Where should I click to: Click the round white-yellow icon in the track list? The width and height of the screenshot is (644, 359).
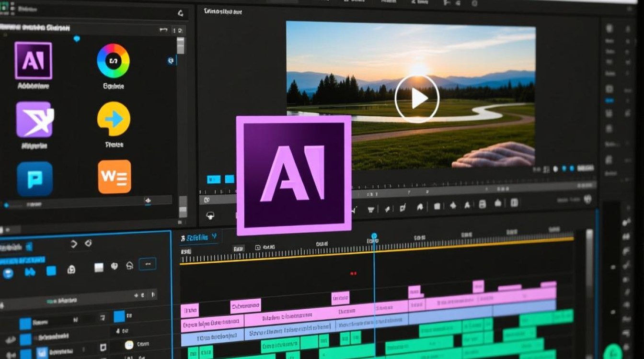[x=128, y=345]
